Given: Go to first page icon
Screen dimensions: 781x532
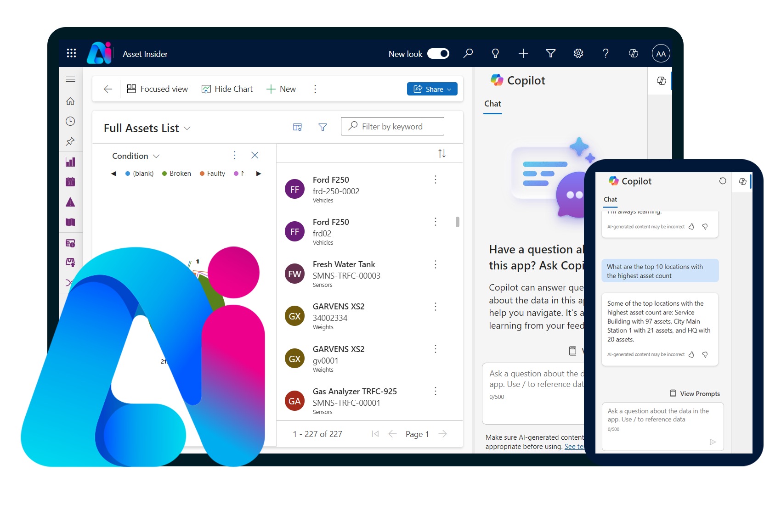Looking at the screenshot, I should [x=375, y=434].
